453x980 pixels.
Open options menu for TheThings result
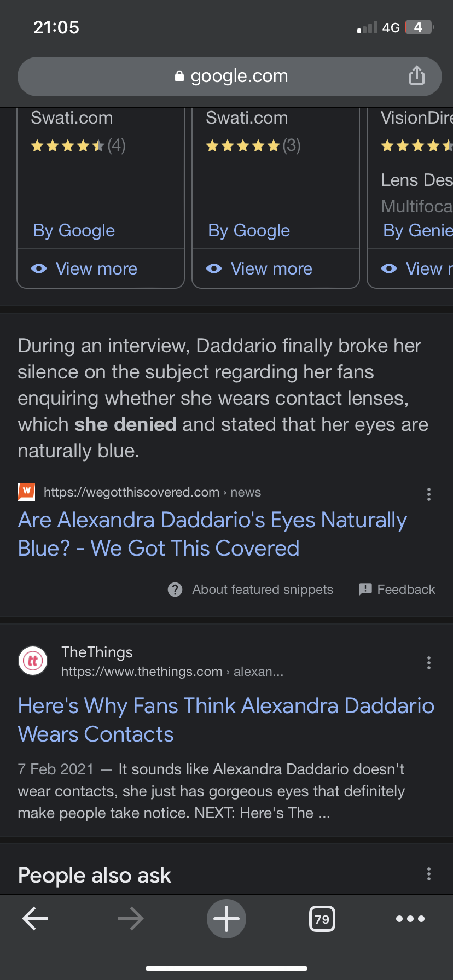click(429, 663)
